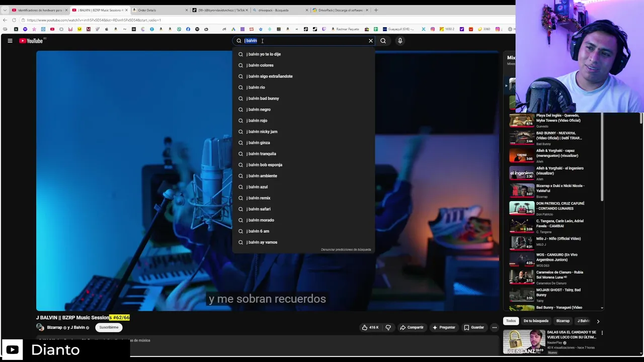Pick the "j balvin bob esponja" suggestion
This screenshot has width=644, height=362.
coord(304,165)
